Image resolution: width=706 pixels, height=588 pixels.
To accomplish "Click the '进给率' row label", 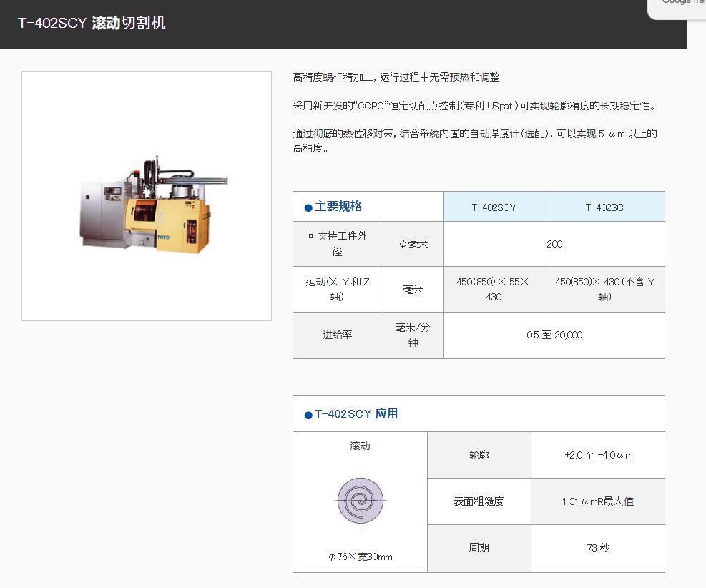I will pyautogui.click(x=338, y=335).
